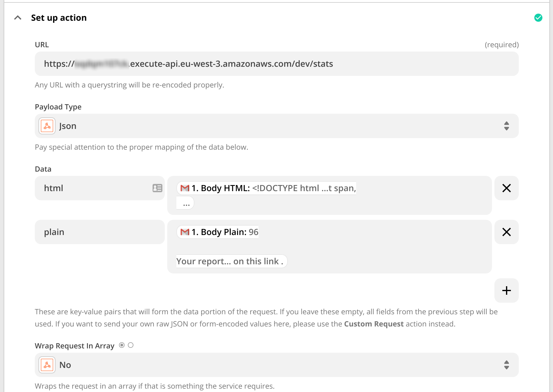Click the green completed checkmark icon
553x392 pixels.
(x=538, y=18)
